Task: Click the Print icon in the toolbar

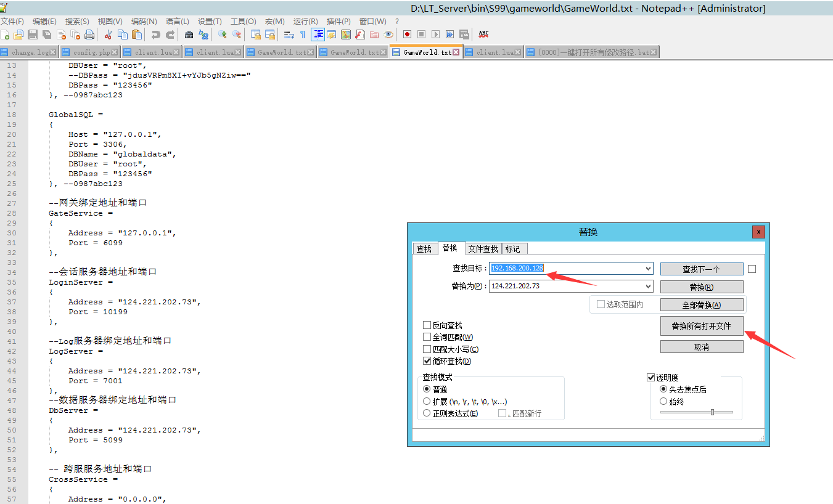Action: (89, 35)
